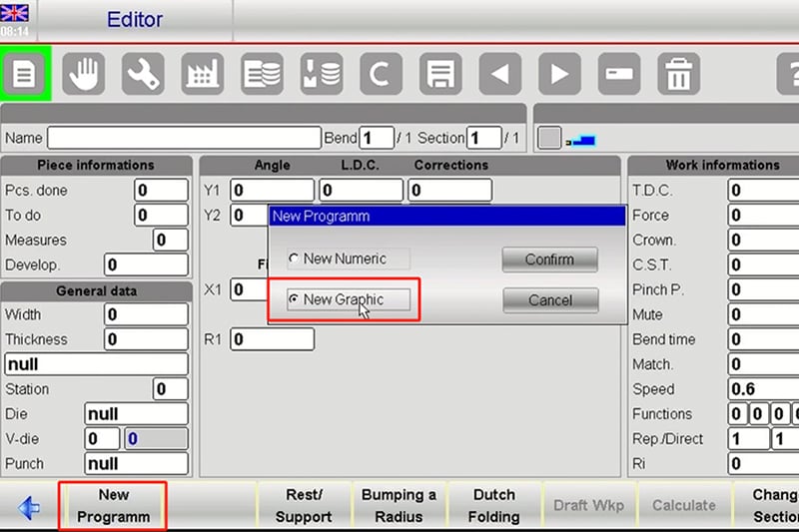Go to previous bend arrow
The height and width of the screenshot is (532, 799).
coord(500,74)
